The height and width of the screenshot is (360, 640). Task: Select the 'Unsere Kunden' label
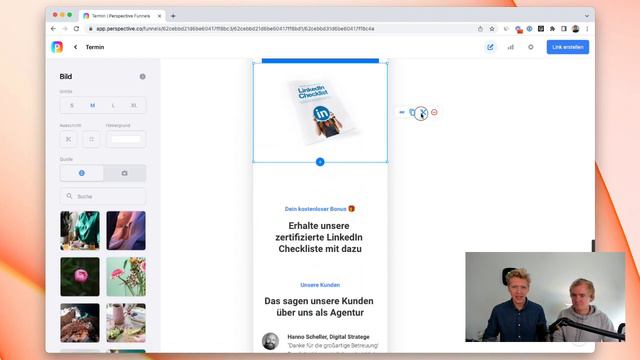[320, 285]
